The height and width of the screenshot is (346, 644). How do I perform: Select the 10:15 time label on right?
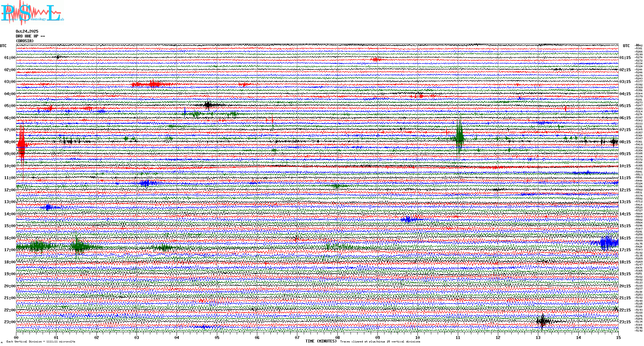[625, 166]
